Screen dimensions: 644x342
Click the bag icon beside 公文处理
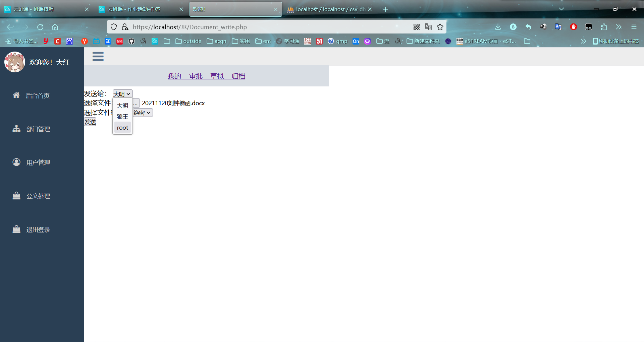(16, 196)
